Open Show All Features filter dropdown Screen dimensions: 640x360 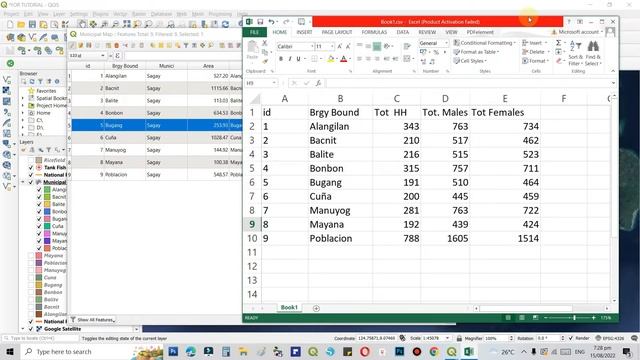click(93, 320)
